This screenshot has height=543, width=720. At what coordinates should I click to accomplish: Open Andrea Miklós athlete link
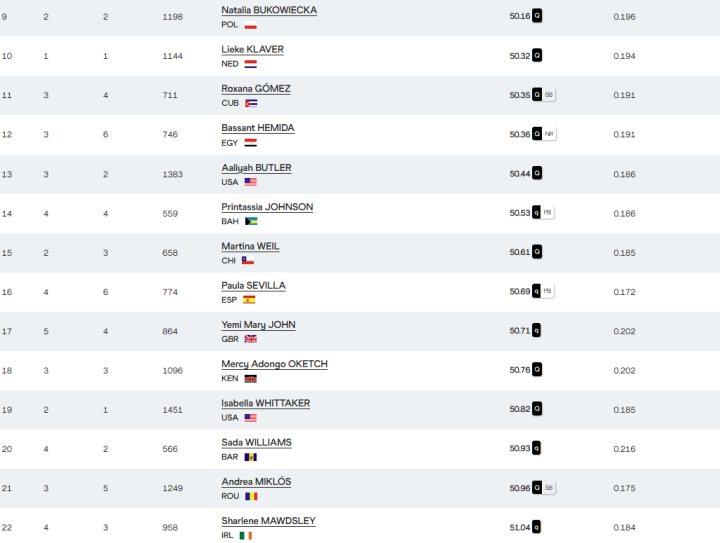(x=256, y=482)
